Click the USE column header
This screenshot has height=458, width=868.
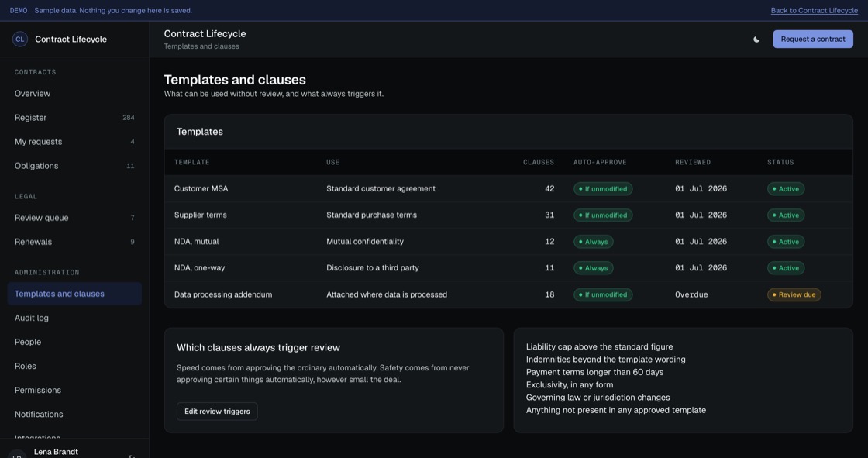point(332,162)
